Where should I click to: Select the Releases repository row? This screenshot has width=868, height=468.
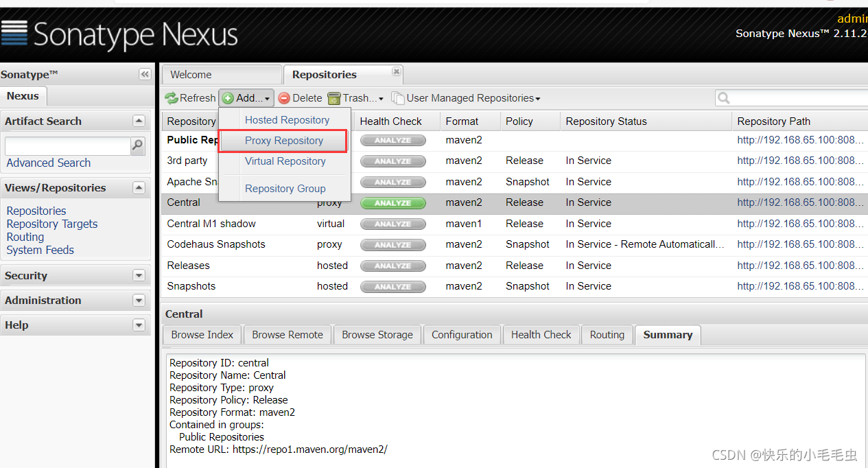tap(515, 266)
